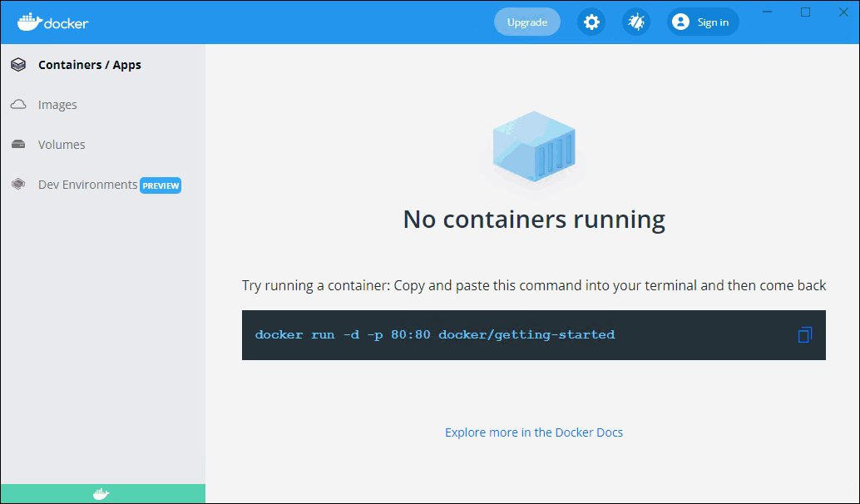
Task: Maximize the Docker Desktop window
Action: click(805, 12)
